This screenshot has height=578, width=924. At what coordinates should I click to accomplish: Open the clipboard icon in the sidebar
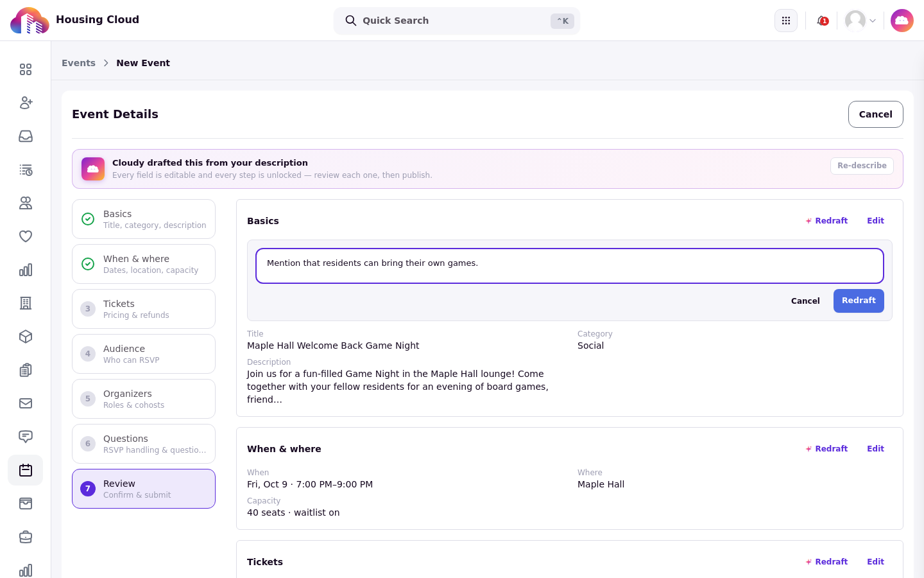tap(26, 370)
